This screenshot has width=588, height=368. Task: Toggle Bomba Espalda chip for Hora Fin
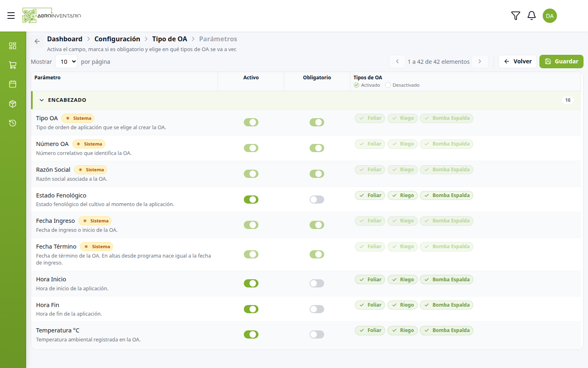[x=446, y=305]
